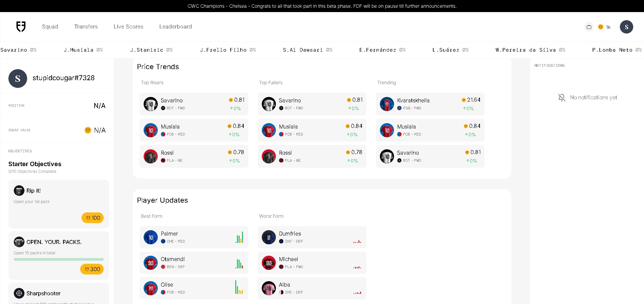The height and width of the screenshot is (304, 644).
Task: Navigate to Live Scores
Action: pyautogui.click(x=128, y=27)
